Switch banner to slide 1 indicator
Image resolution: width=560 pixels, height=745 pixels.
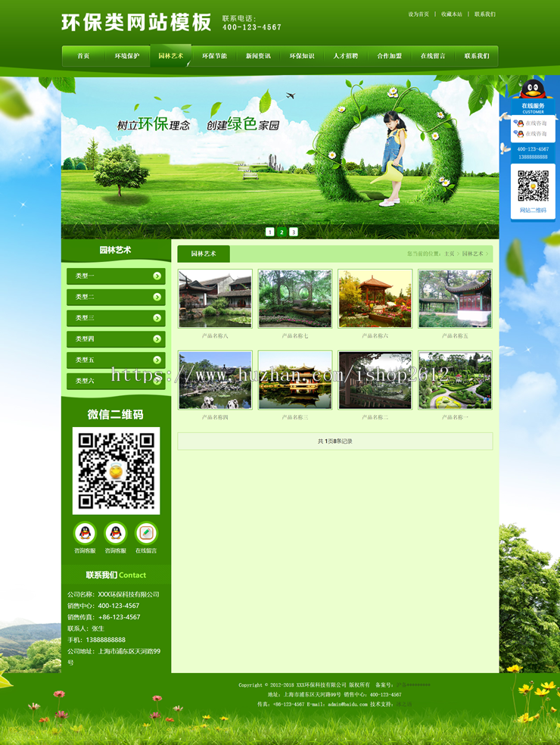(270, 232)
